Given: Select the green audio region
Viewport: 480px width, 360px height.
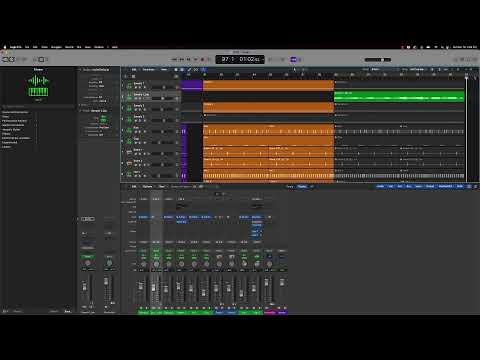Looking at the screenshot, I should pos(399,96).
